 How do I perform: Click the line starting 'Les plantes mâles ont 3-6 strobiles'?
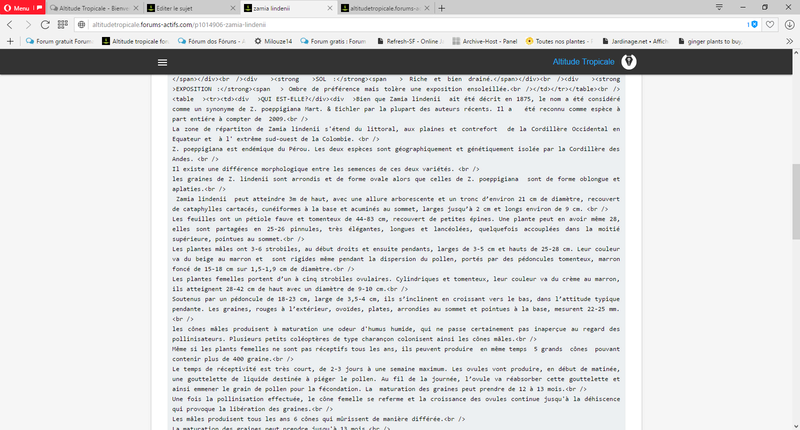click(396, 249)
